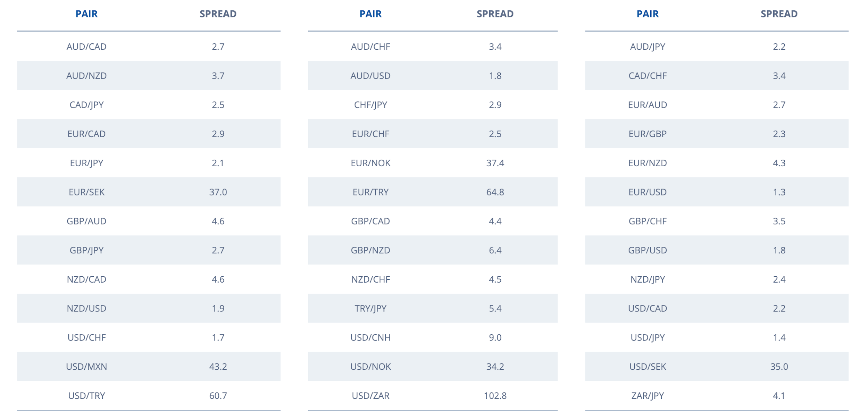
Task: Click the ZAR/JPY pair name
Action: [x=648, y=395]
